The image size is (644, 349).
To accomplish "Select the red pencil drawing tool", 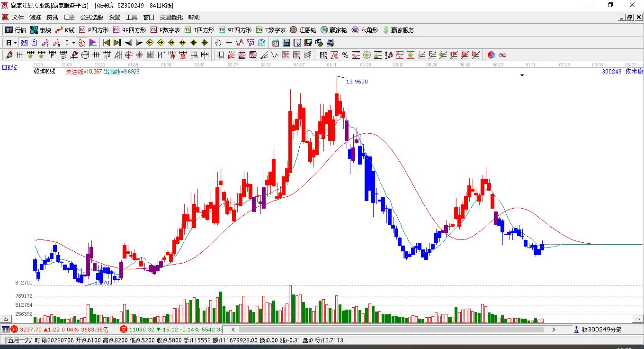I will [x=9, y=55].
